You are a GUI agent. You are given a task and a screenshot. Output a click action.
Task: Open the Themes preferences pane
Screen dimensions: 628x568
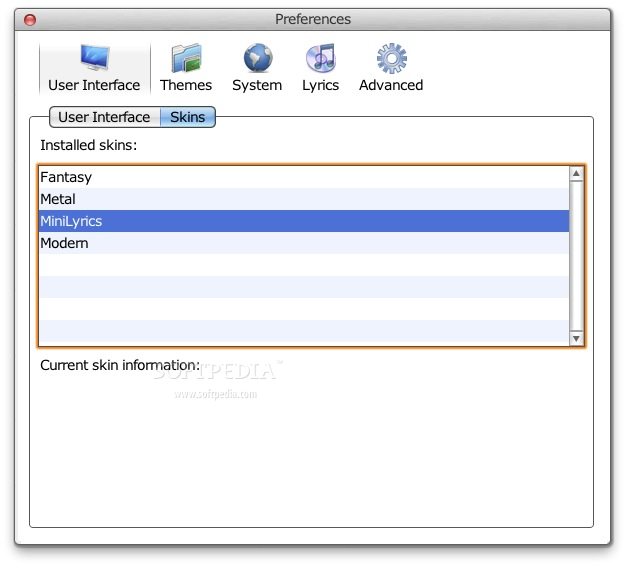[186, 68]
